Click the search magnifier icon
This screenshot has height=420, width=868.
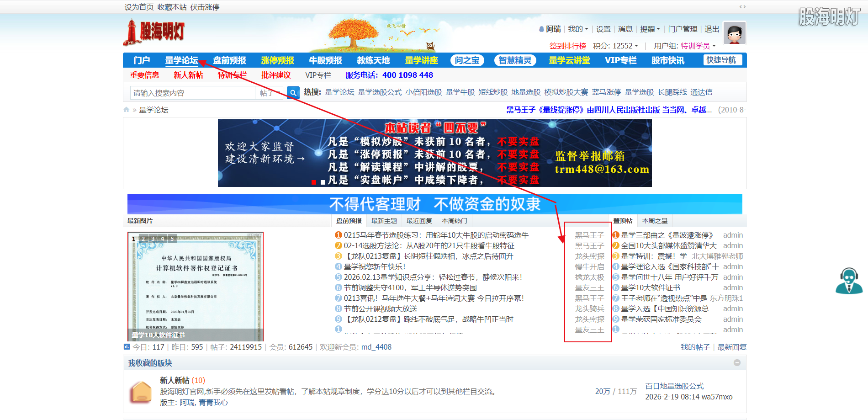pos(292,92)
